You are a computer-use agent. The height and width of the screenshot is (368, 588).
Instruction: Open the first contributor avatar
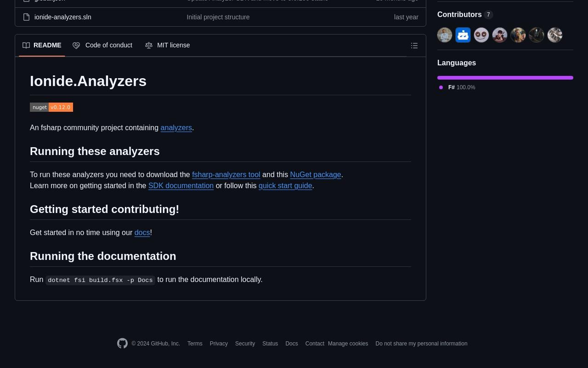[x=445, y=35]
